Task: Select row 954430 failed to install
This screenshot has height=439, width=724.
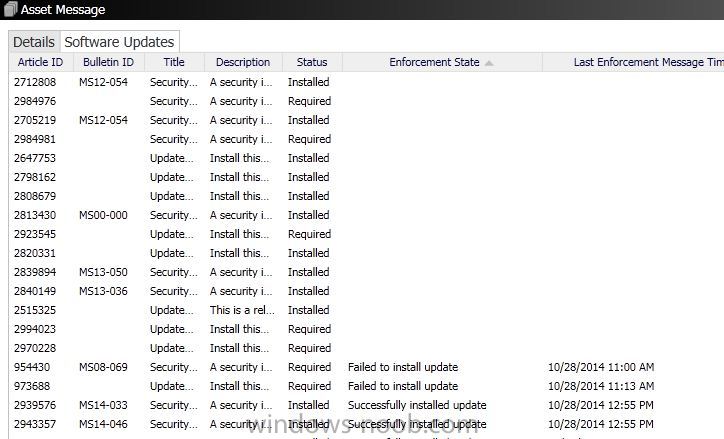Action: (367, 367)
